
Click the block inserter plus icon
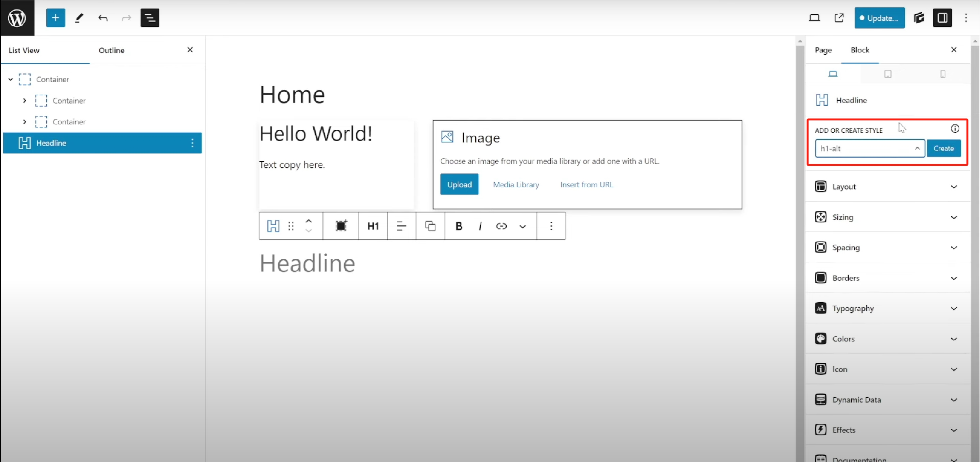(56, 18)
